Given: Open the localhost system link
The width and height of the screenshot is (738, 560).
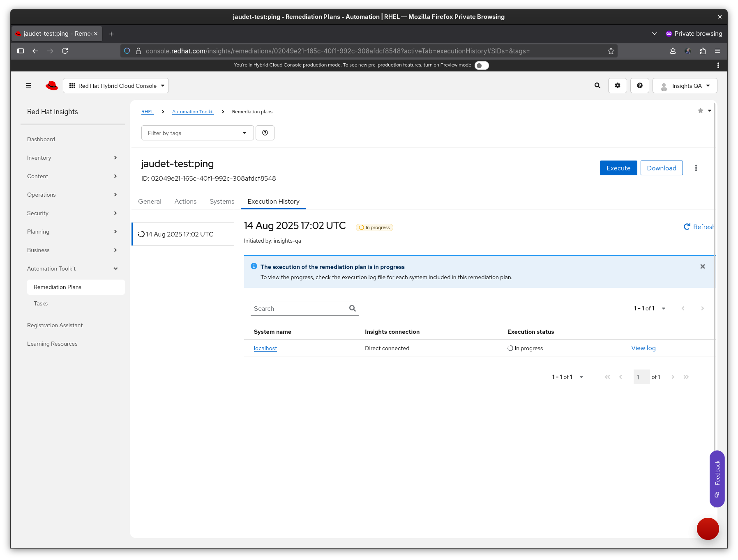Looking at the screenshot, I should pos(265,348).
